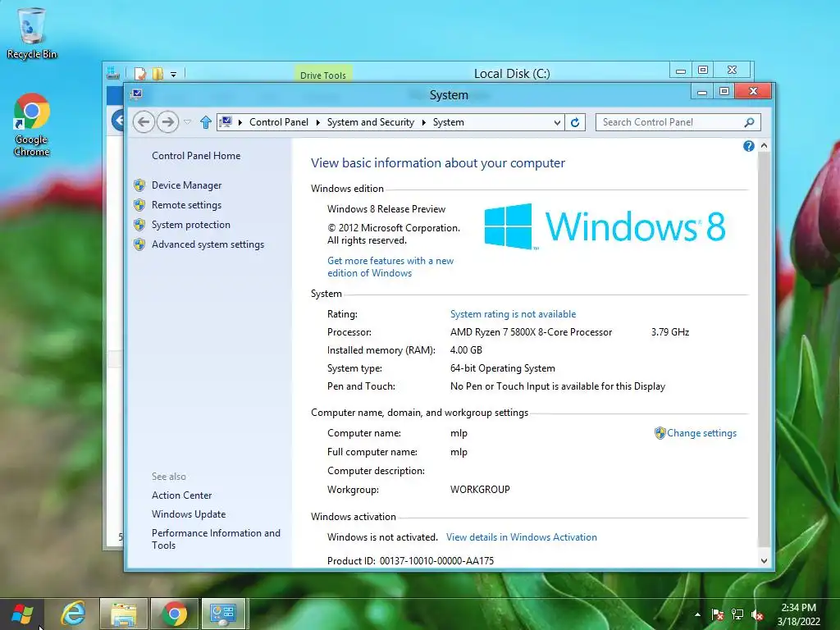Maximize the System window
Viewport: 840px width, 630px height.
[x=724, y=92]
